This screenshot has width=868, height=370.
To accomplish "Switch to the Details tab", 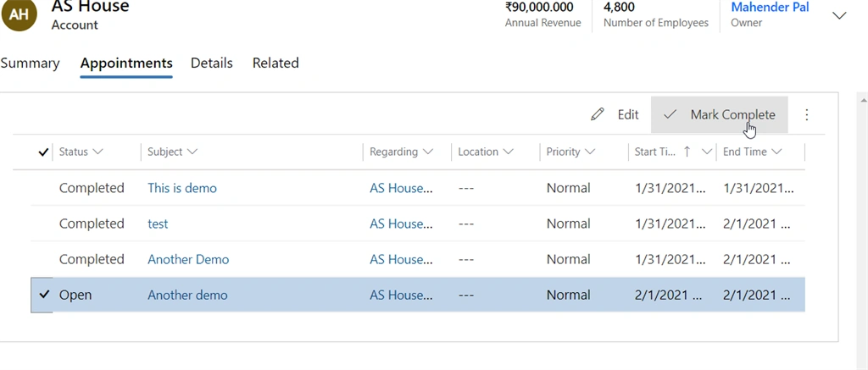I will pos(211,63).
